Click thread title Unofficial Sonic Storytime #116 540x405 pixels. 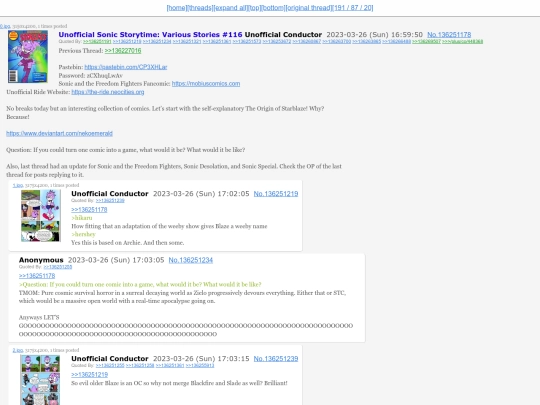click(x=150, y=35)
